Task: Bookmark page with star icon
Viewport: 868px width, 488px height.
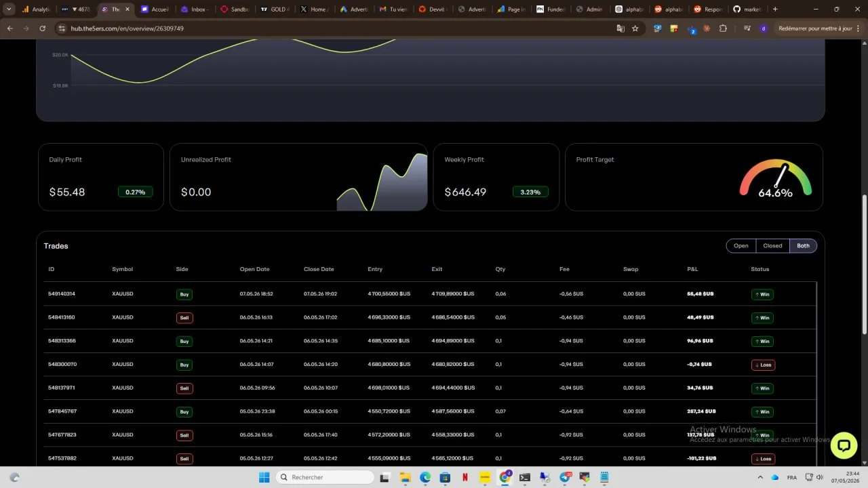Action: (635, 28)
